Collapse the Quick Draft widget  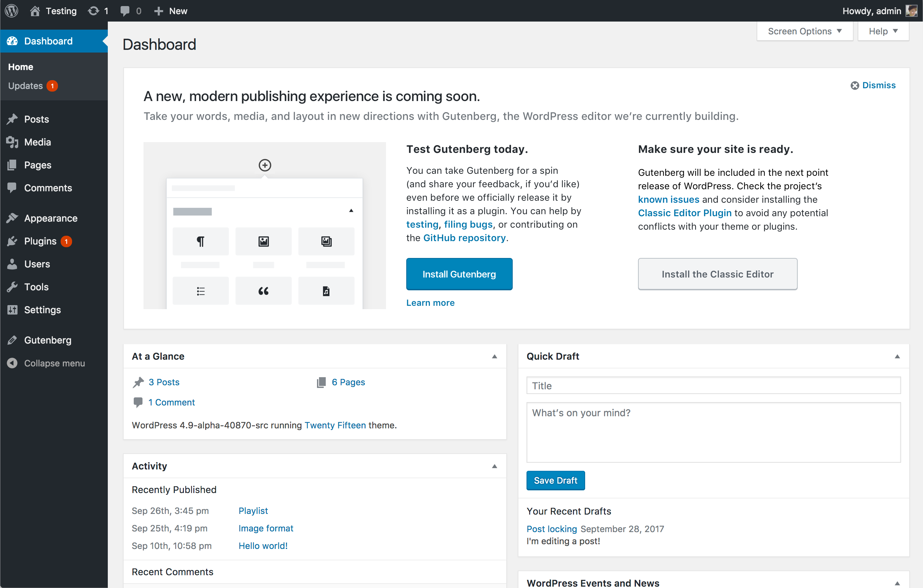(x=897, y=357)
